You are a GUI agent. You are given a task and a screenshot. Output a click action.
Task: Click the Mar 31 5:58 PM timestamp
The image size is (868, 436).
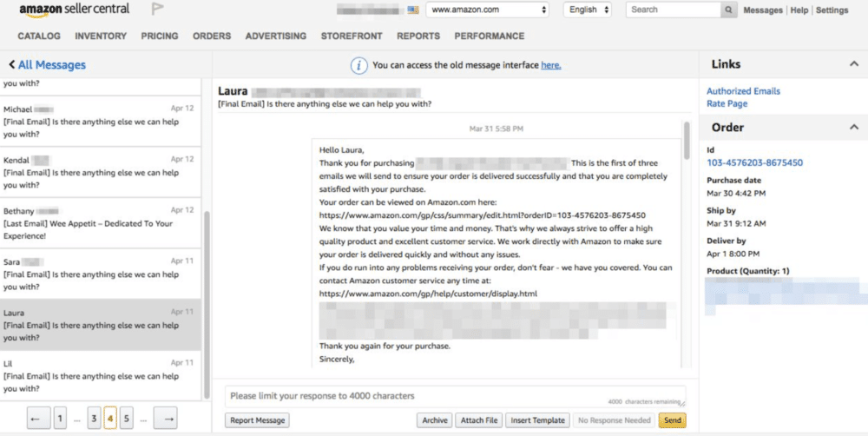click(496, 129)
